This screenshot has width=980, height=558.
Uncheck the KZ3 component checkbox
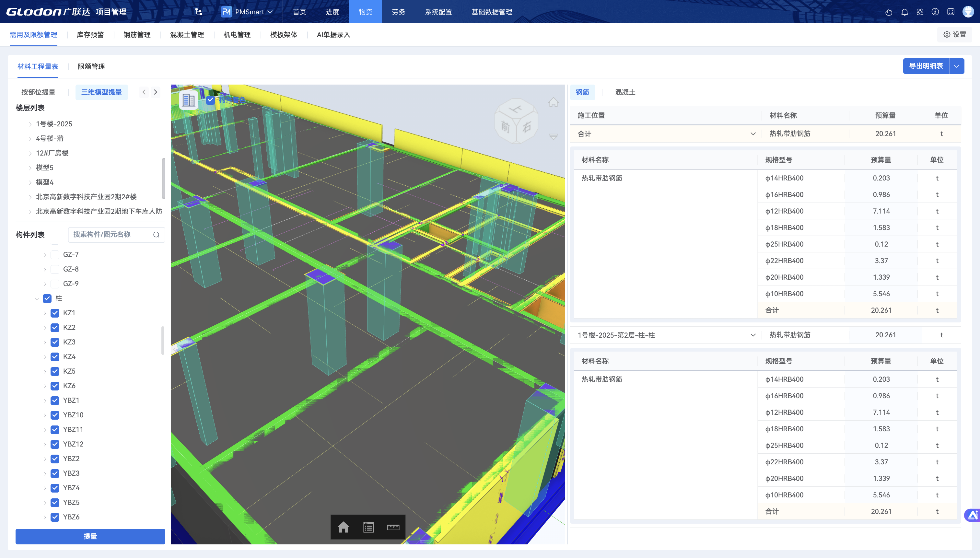pyautogui.click(x=55, y=342)
